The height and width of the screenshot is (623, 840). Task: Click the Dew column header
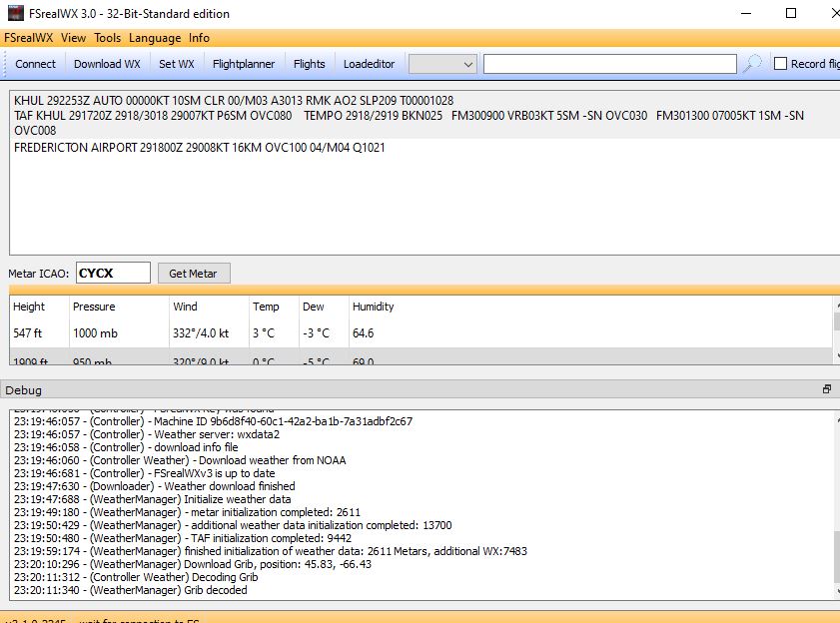[x=314, y=307]
